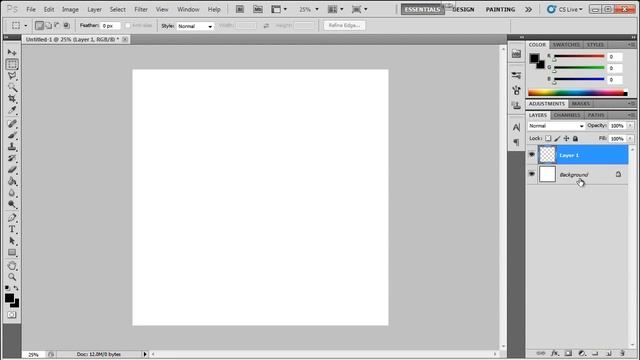Screen dimensions: 640x360
Task: Select the Quick Selection tool
Action: pos(12,87)
